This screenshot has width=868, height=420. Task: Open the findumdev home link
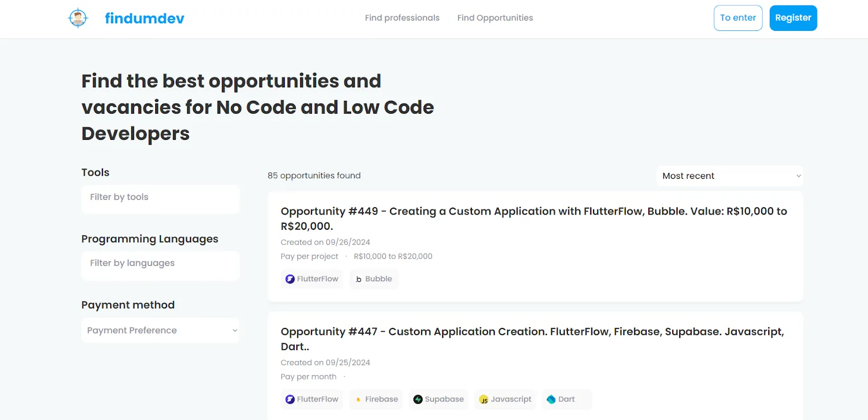click(144, 18)
